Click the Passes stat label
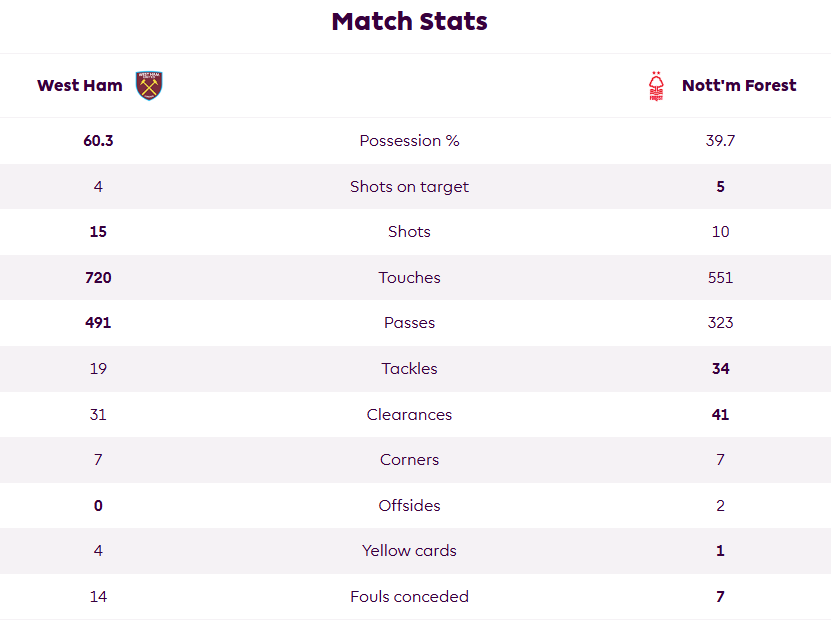Screen dimensions: 831x633 409,323
